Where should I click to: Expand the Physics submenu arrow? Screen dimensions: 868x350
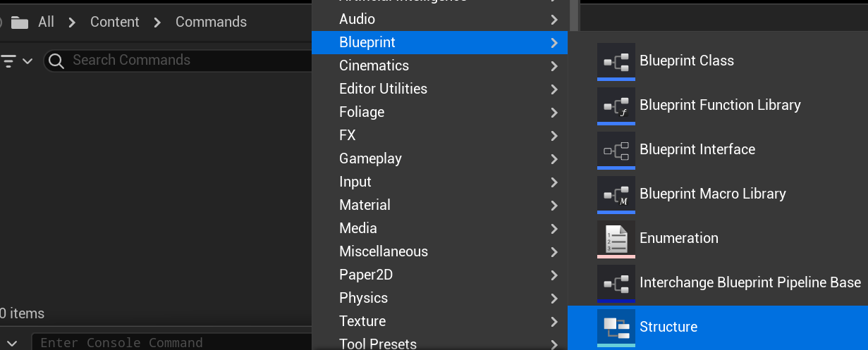[x=554, y=299]
